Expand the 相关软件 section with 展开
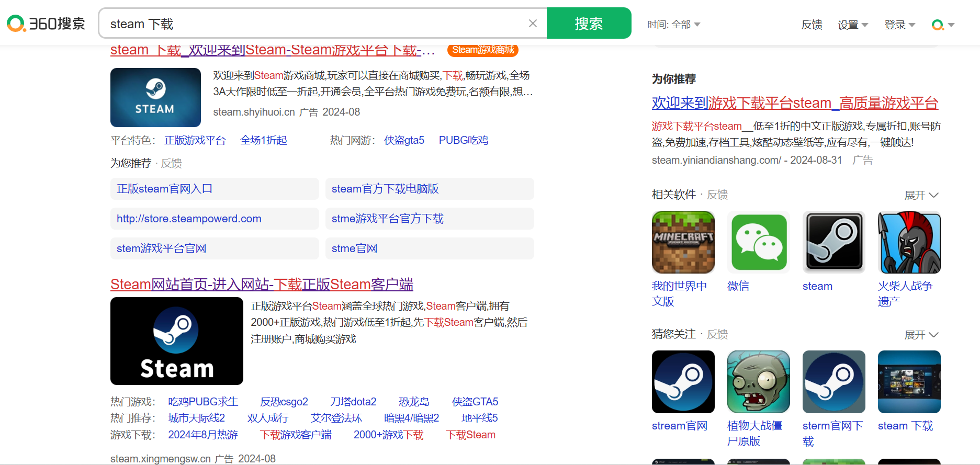This screenshot has width=980, height=465. coord(921,195)
